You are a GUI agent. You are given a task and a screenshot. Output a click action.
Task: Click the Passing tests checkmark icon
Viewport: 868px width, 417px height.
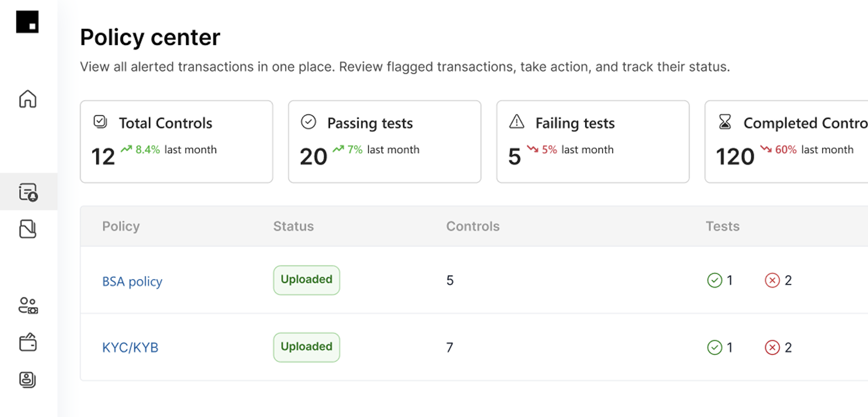tap(309, 122)
